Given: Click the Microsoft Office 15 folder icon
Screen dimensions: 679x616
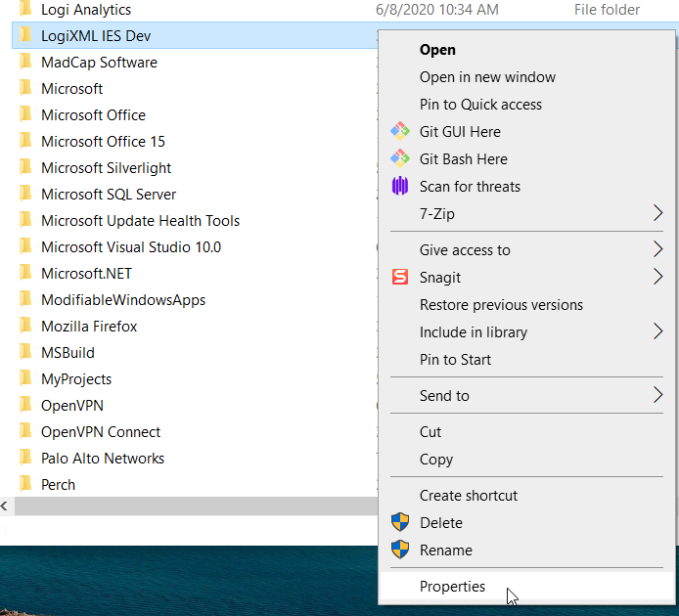Looking at the screenshot, I should click(x=26, y=141).
